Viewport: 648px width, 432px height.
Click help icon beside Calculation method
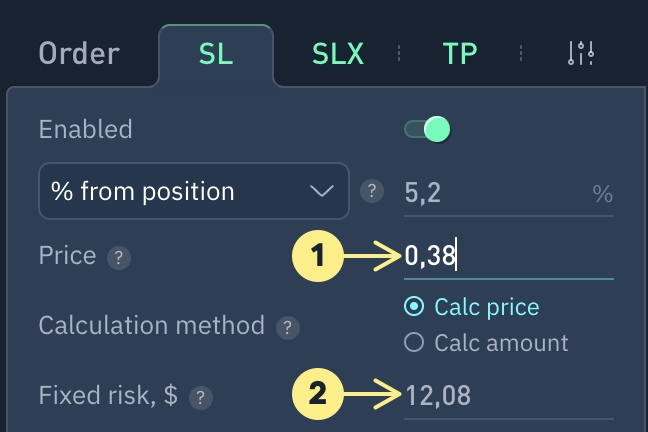point(288,327)
